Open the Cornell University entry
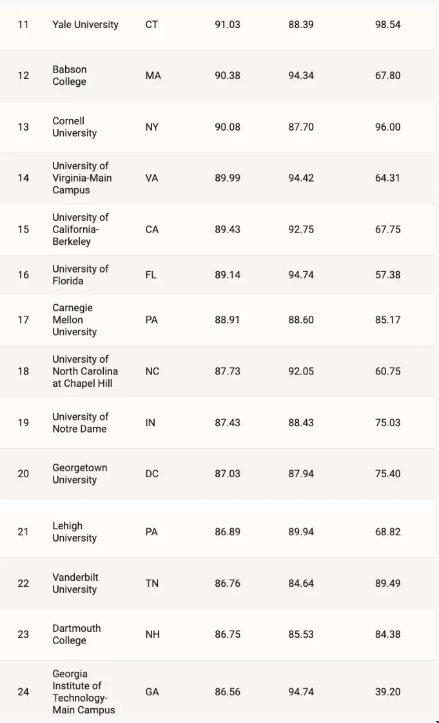This screenshot has height=723, width=439. (x=74, y=127)
